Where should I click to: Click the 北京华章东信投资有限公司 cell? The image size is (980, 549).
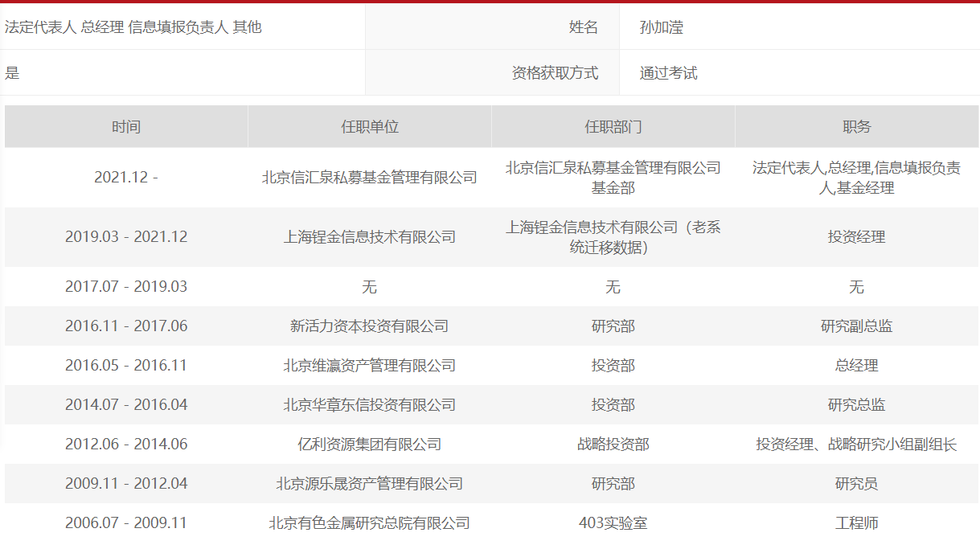[370, 405]
